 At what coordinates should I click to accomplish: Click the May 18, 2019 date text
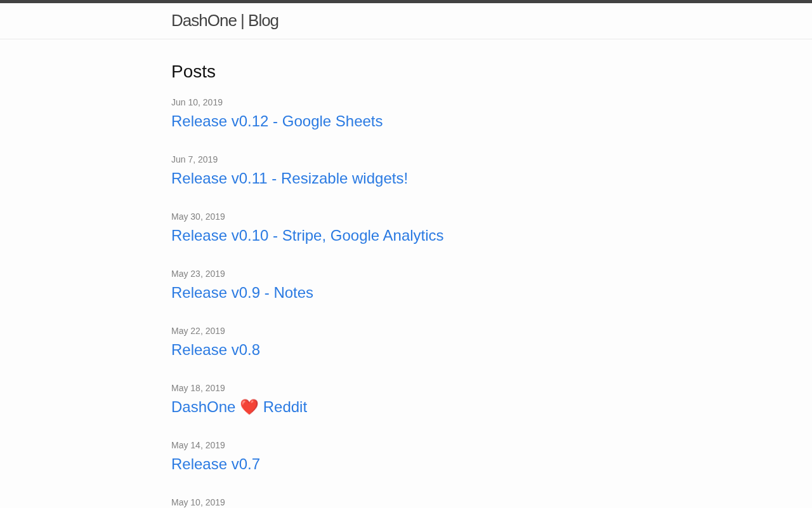point(198,388)
